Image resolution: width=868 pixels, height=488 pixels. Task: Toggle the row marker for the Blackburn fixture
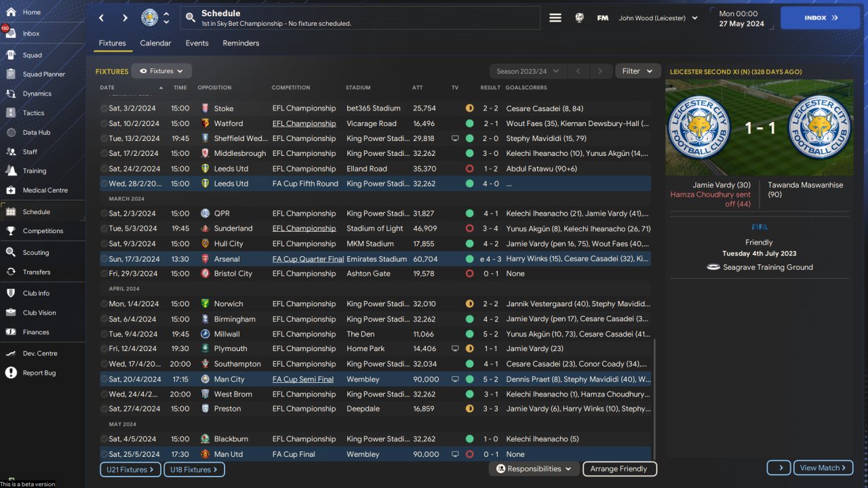[104, 439]
